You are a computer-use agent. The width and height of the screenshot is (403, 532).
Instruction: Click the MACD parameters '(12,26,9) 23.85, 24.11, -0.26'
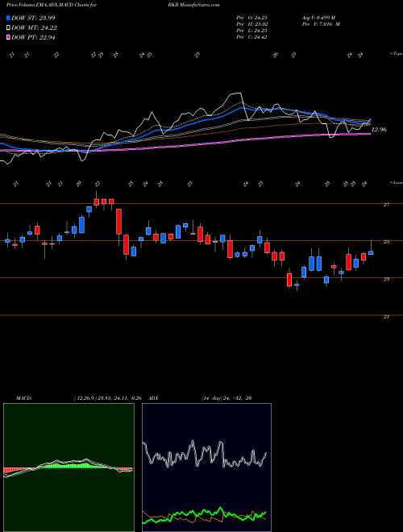pyautogui.click(x=110, y=398)
